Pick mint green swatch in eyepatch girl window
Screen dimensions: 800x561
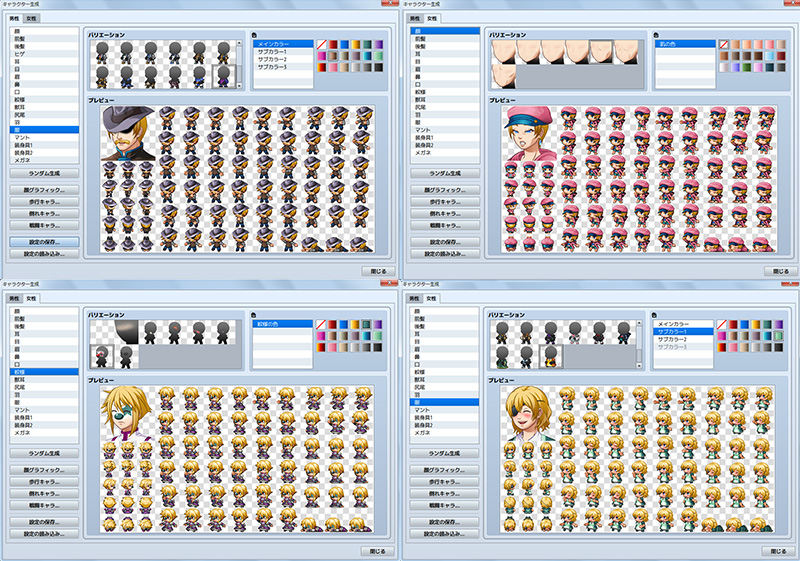click(x=778, y=336)
